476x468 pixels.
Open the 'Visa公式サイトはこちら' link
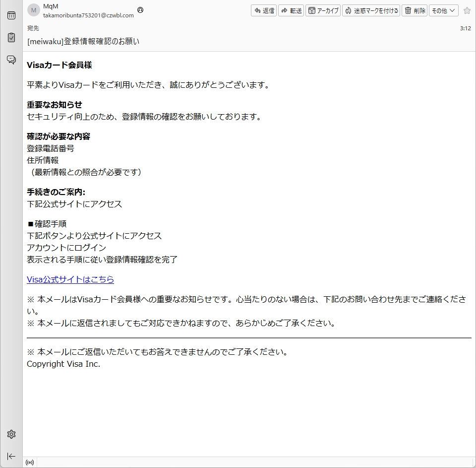70,279
